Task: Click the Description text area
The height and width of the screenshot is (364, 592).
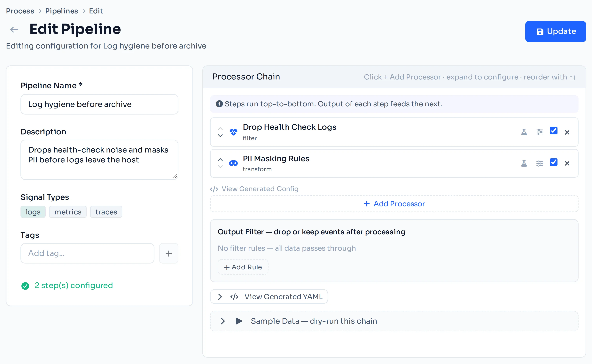Action: 99,160
